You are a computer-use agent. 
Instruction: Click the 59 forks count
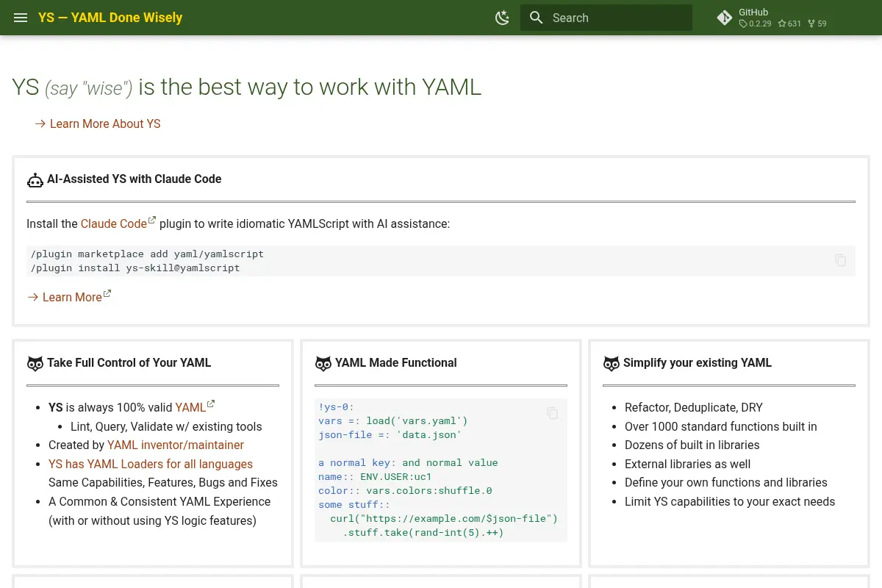[x=817, y=24]
